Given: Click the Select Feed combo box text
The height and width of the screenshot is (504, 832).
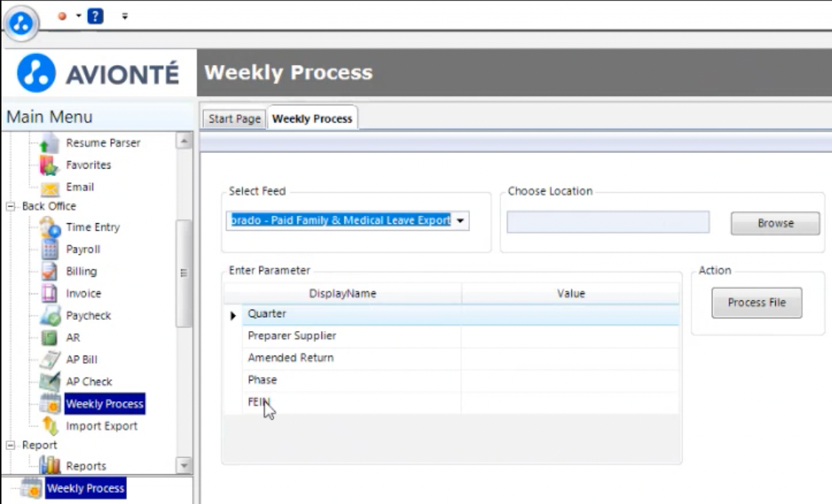Looking at the screenshot, I should pyautogui.click(x=340, y=220).
